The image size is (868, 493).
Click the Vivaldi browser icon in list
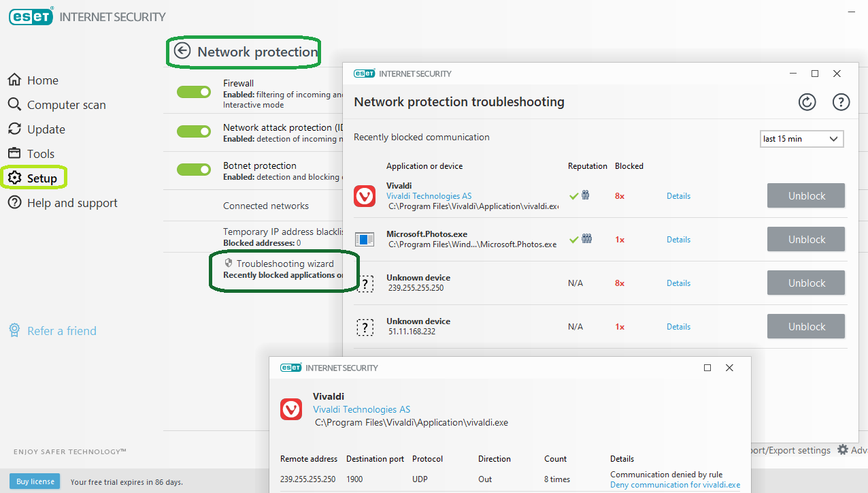(365, 196)
